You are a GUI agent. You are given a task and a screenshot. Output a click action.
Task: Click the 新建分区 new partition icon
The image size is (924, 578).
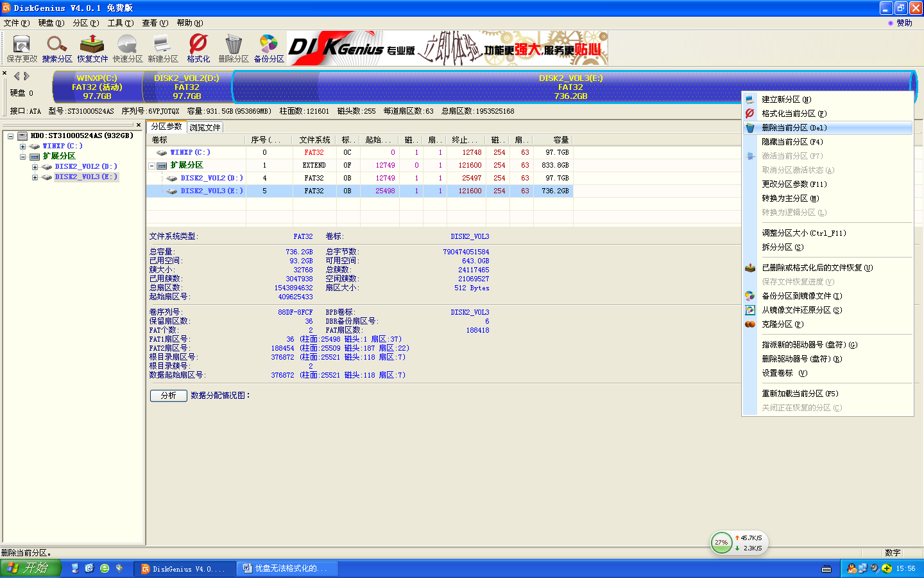pyautogui.click(x=163, y=48)
